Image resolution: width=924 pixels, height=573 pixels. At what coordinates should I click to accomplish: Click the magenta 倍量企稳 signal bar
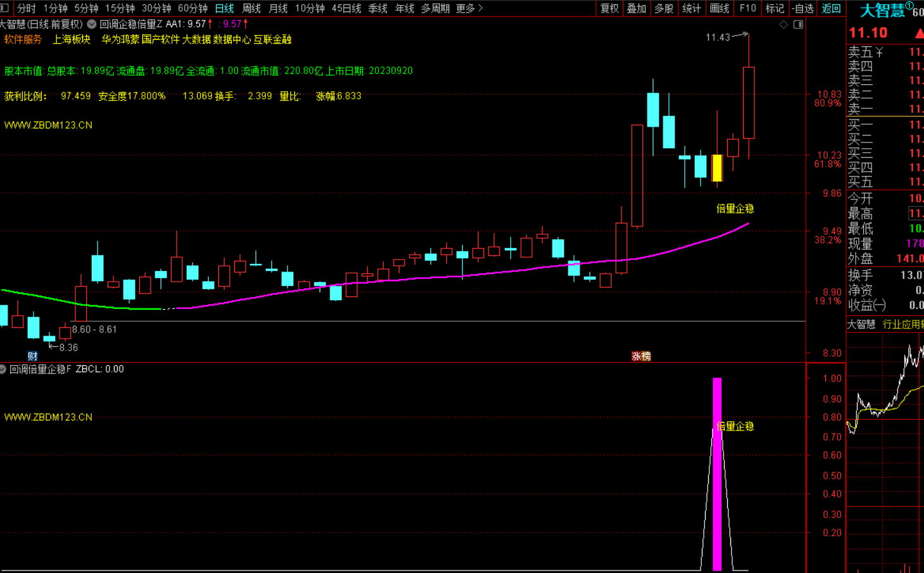pyautogui.click(x=717, y=474)
